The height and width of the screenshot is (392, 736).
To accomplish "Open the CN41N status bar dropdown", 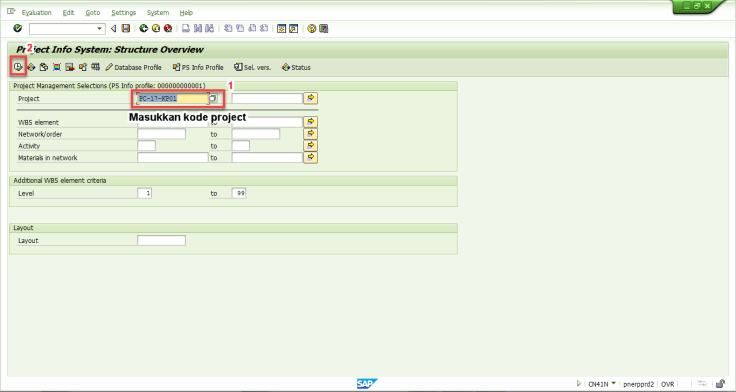I will (x=613, y=384).
